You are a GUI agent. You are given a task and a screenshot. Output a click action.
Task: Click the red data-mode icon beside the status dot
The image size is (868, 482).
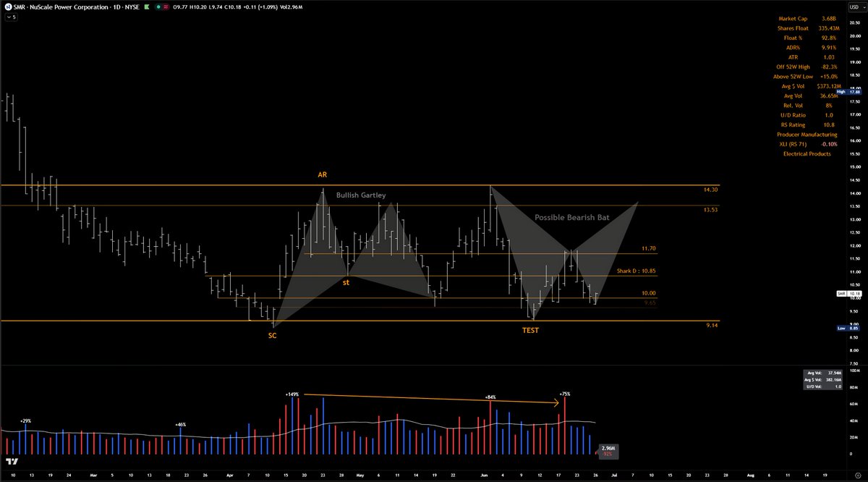(167, 6)
